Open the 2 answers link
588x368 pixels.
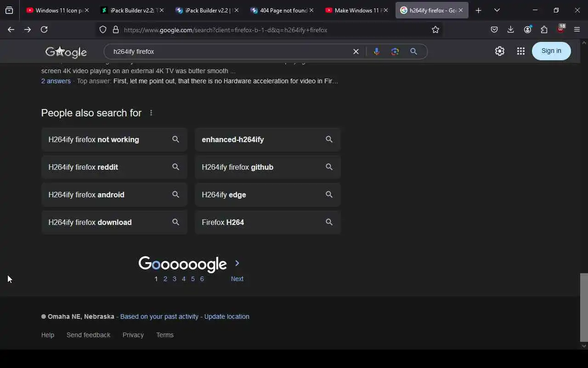point(56,81)
